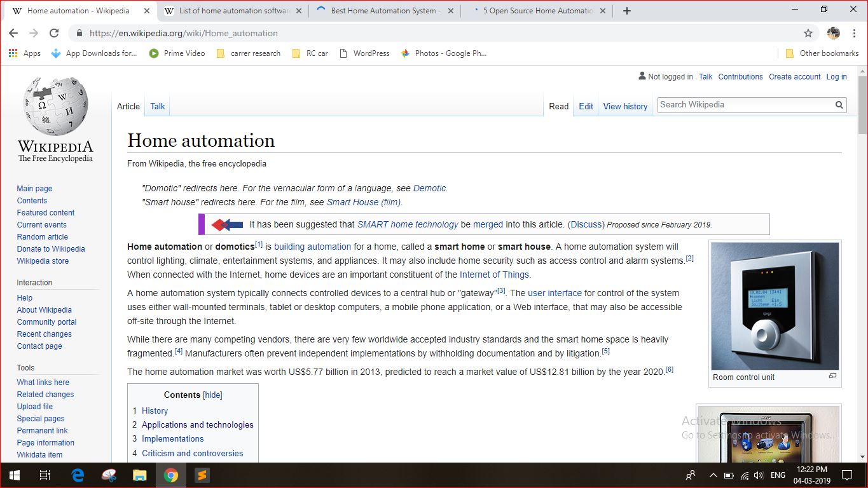868x488 pixels.
Task: Open the Prime Video bookmark
Action: [177, 53]
